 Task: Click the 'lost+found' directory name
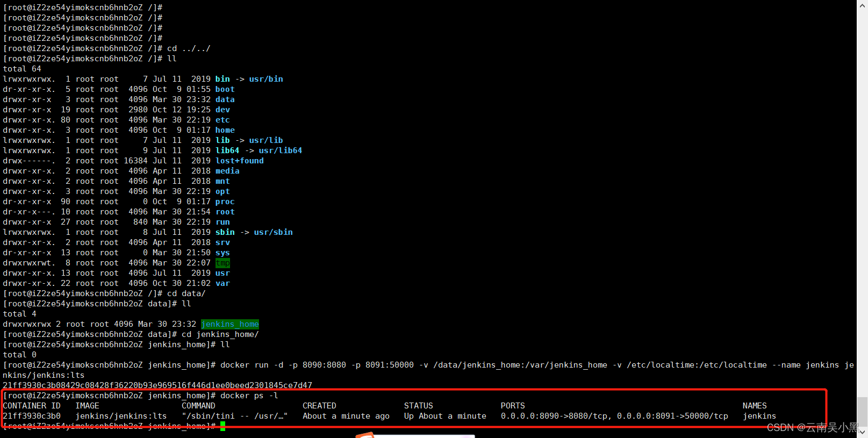coord(240,161)
